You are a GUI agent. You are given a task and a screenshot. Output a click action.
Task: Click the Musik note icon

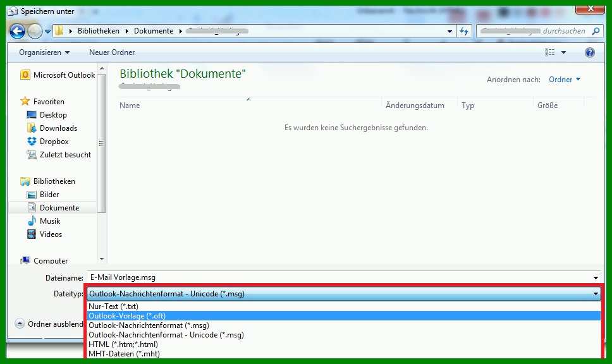click(x=32, y=221)
